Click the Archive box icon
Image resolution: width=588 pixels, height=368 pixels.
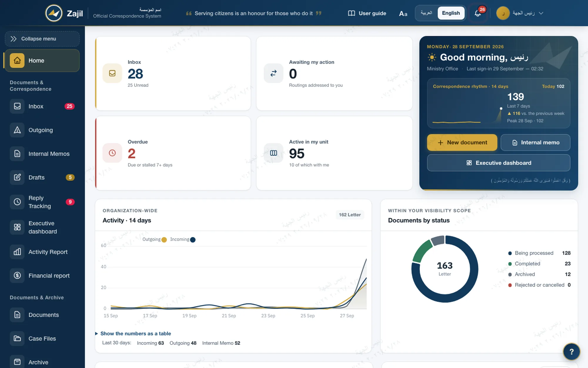[17, 362]
